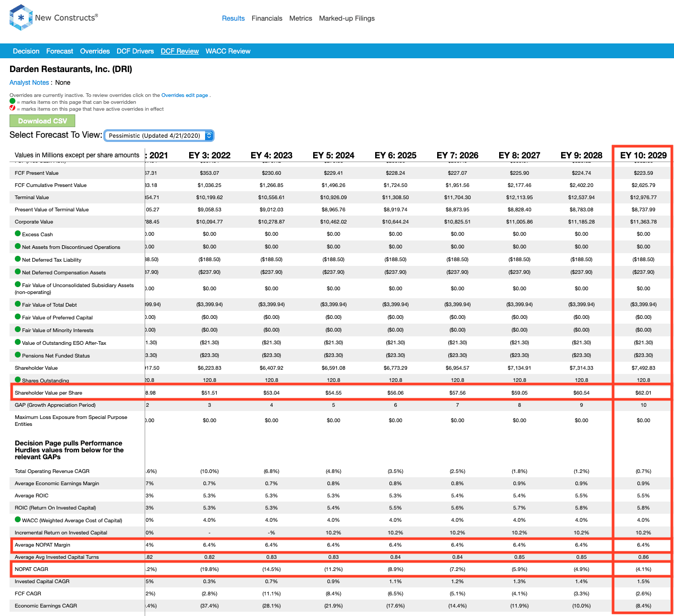Image resolution: width=674 pixels, height=616 pixels.
Task: Click the $12,976.77 Terminal Value cell for 2029
Action: coord(643,198)
